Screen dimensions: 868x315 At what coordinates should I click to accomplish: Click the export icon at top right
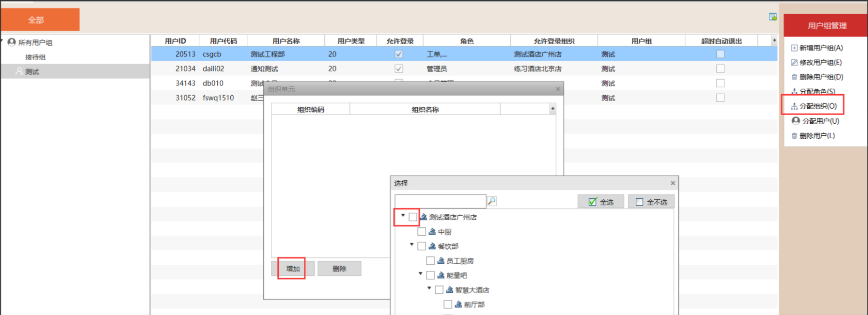pos(772,17)
